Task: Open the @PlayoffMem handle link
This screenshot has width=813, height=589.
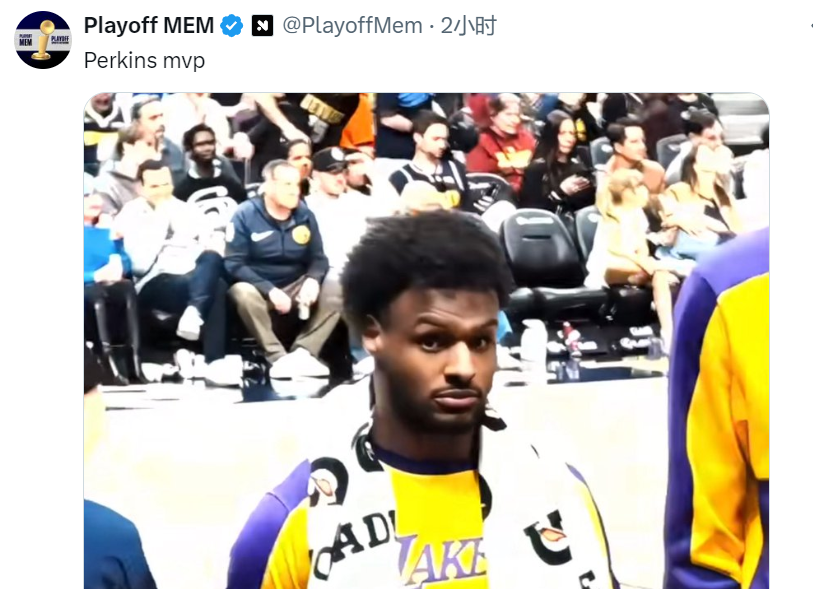Action: coord(353,25)
